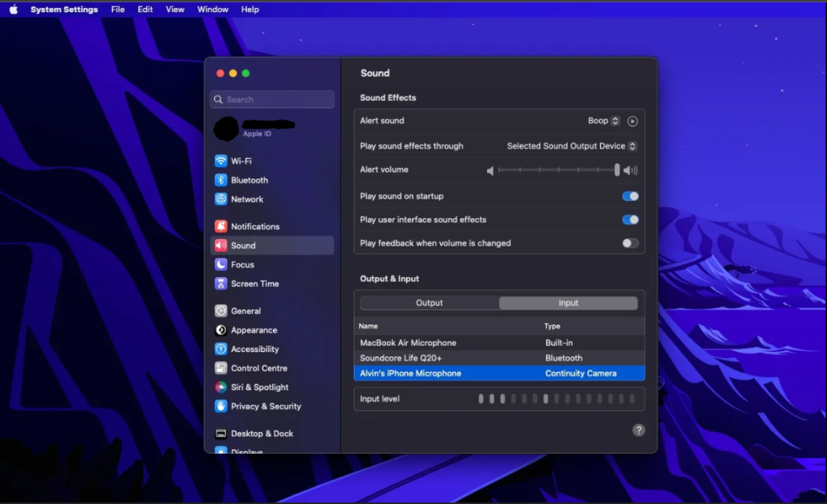
Task: Select Screen Time hourglass icon
Action: (220, 284)
